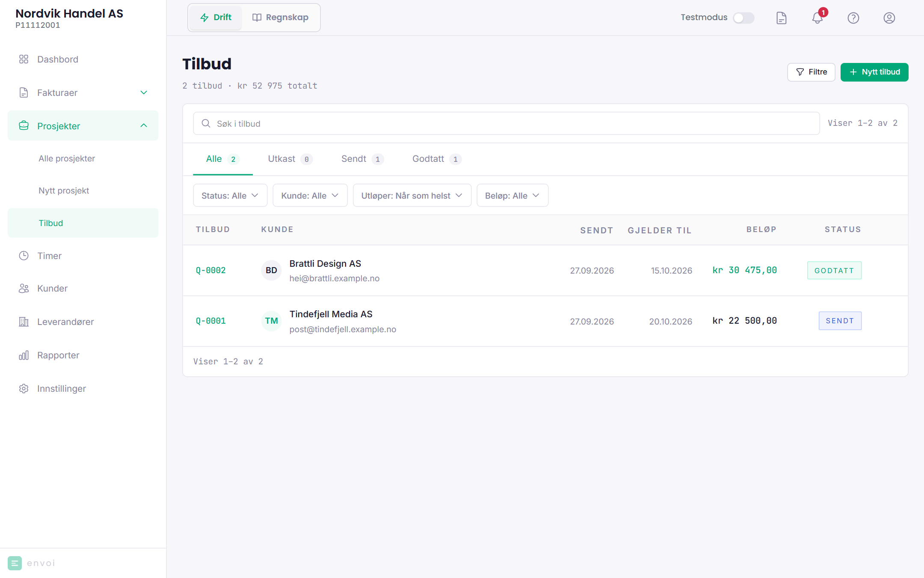The image size is (924, 578).
Task: Click the BD avatar for Brattli Design
Action: pos(271,270)
